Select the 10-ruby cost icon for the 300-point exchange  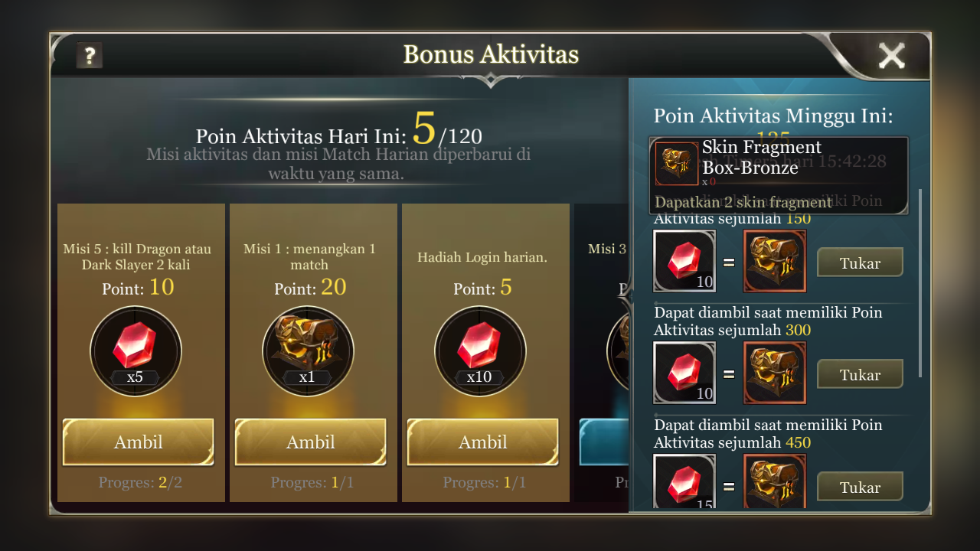[x=684, y=373]
